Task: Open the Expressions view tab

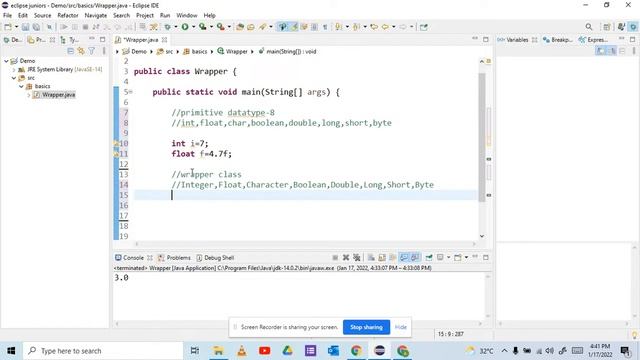Action: click(x=593, y=40)
